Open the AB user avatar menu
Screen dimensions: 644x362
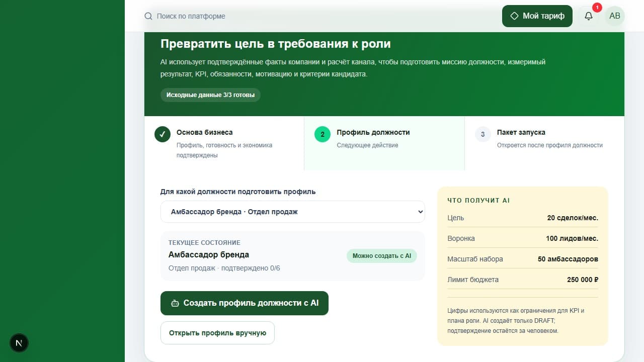tap(615, 16)
